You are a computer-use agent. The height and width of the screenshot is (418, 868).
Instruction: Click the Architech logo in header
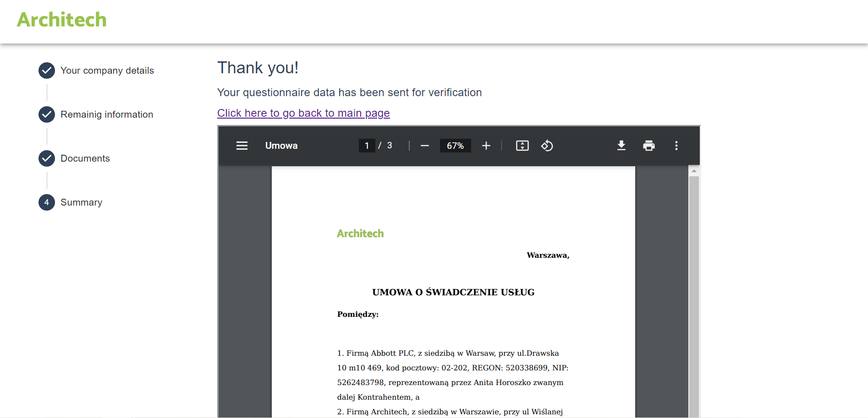click(x=62, y=20)
